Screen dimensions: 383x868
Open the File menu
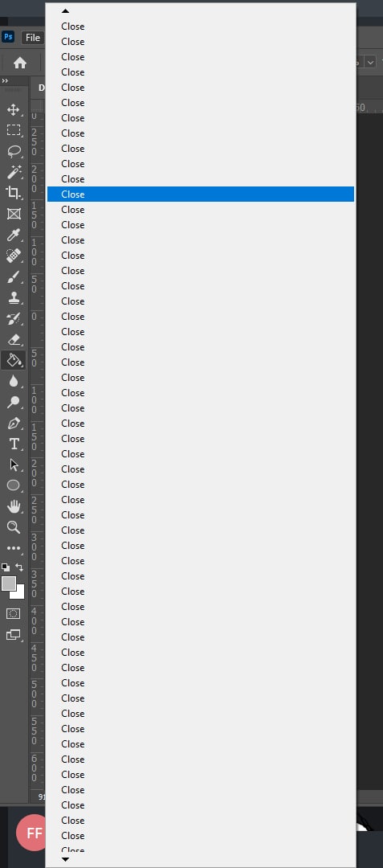tap(33, 38)
